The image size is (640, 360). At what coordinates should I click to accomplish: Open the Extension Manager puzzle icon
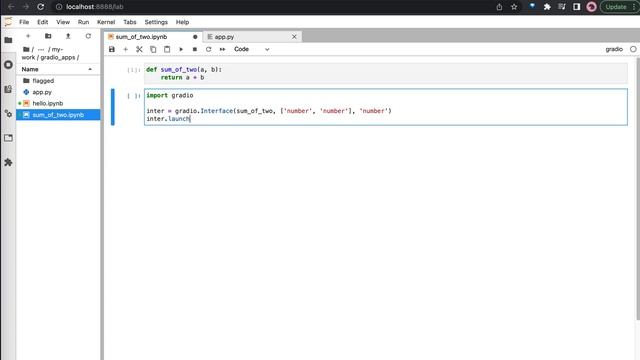(8, 162)
